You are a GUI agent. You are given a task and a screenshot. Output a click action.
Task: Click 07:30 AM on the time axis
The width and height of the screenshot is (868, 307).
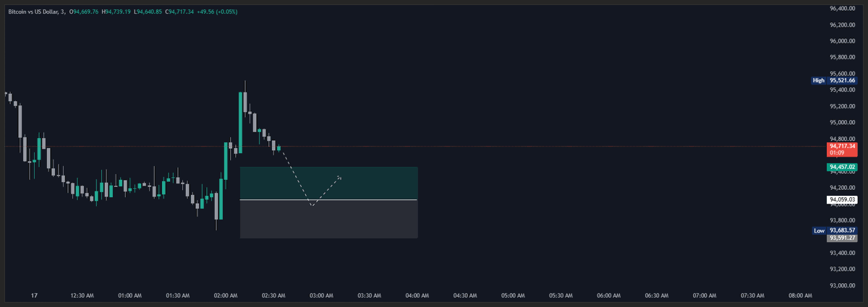[752, 295]
